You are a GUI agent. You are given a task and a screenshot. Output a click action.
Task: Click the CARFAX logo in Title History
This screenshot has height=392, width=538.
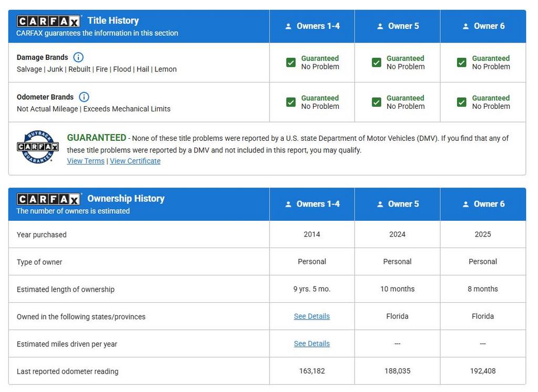48,21
